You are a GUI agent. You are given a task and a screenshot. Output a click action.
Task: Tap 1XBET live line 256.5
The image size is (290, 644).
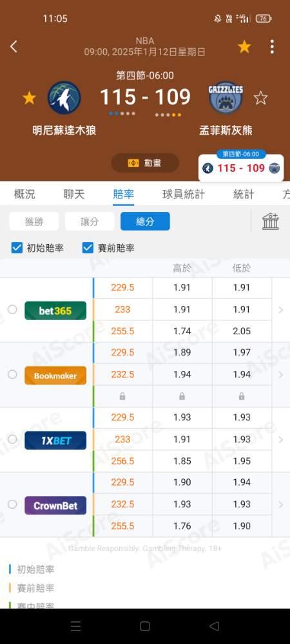coord(122,461)
